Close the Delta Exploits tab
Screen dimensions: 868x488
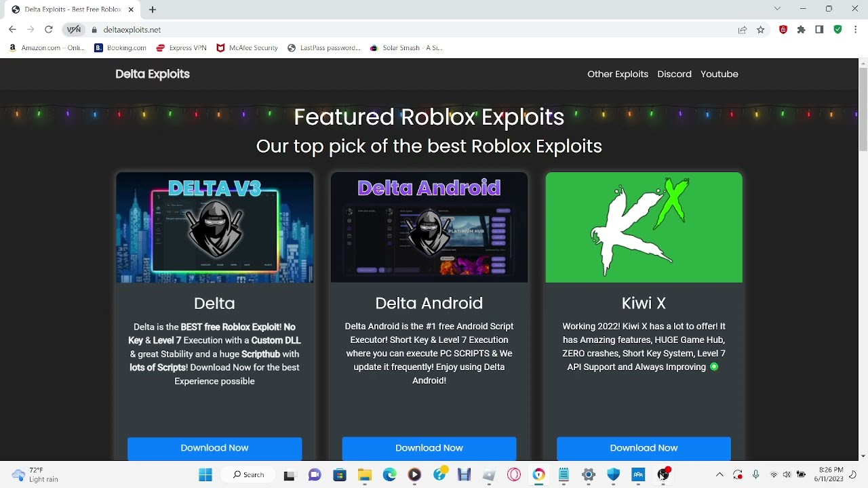pyautogui.click(x=132, y=9)
